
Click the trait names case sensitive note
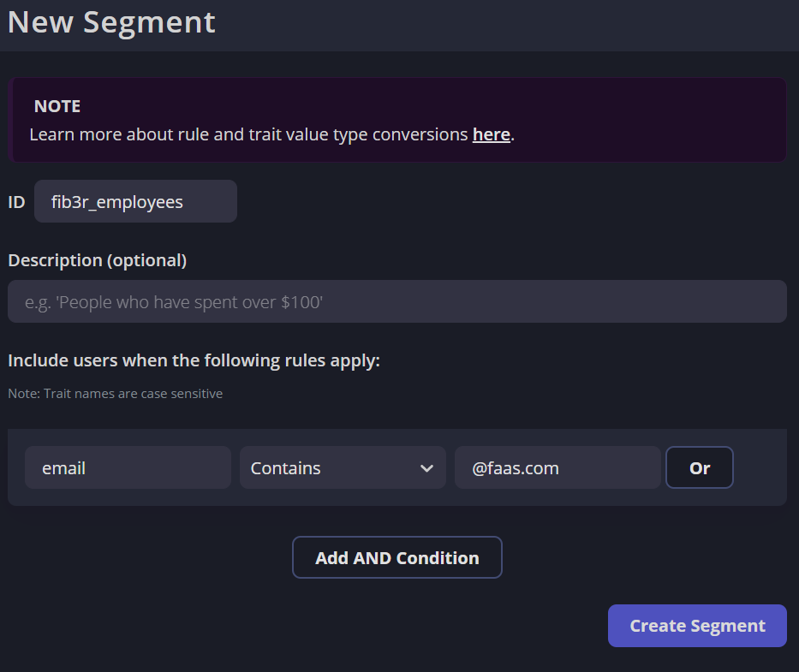click(x=115, y=394)
